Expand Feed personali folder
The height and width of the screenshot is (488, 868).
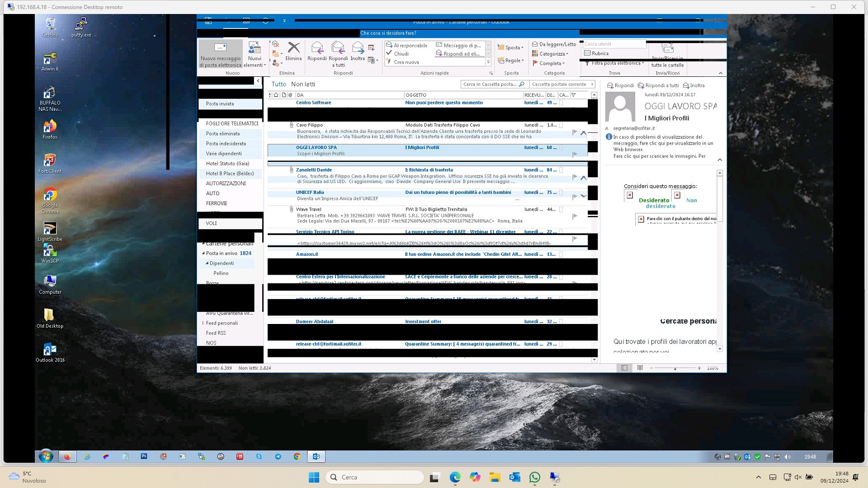(203, 323)
